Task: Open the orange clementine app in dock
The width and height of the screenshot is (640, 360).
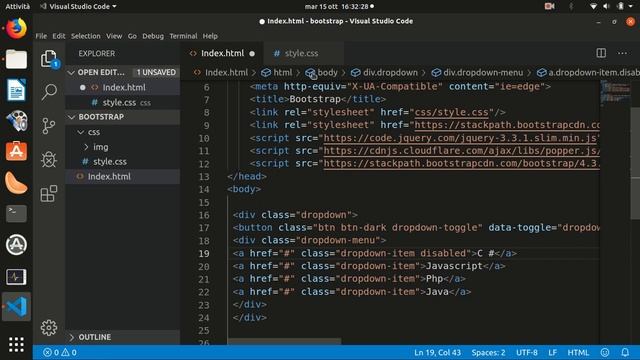Action: (16, 182)
